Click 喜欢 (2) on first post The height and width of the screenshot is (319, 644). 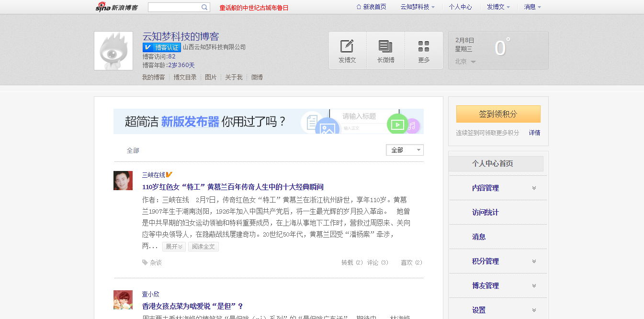click(412, 262)
